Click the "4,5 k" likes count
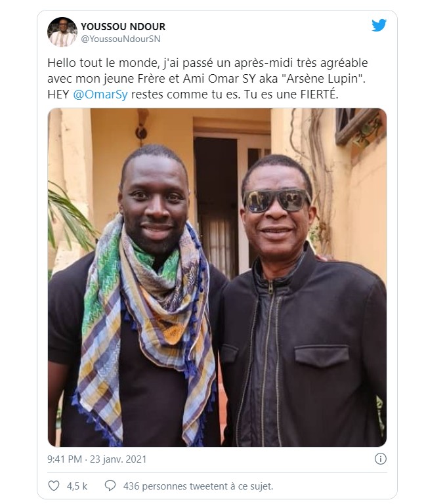The image size is (424, 504). (77, 486)
